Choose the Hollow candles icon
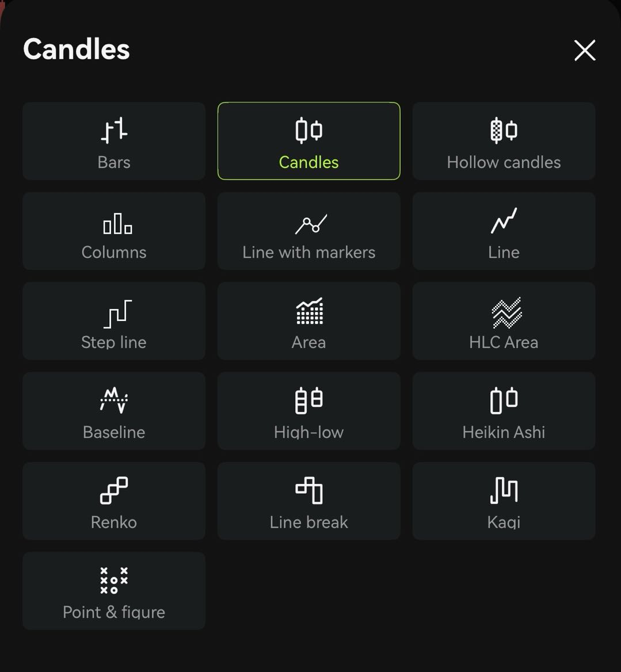The image size is (621, 672). point(504,130)
